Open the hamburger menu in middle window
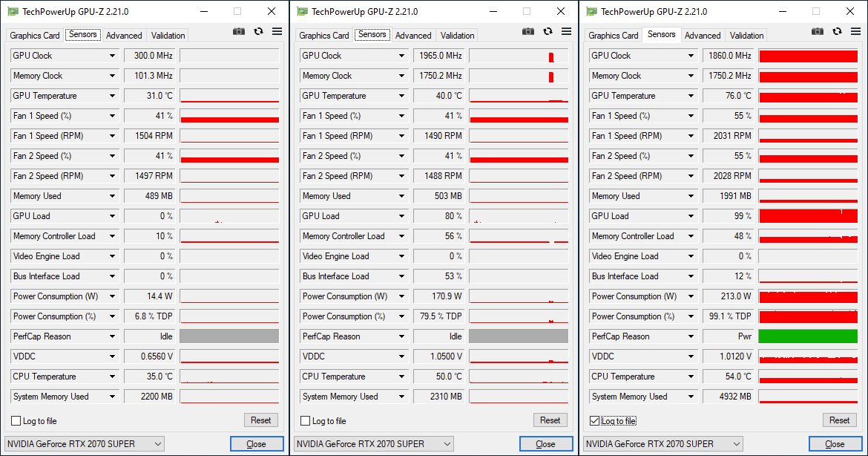The image size is (868, 456). tap(566, 31)
